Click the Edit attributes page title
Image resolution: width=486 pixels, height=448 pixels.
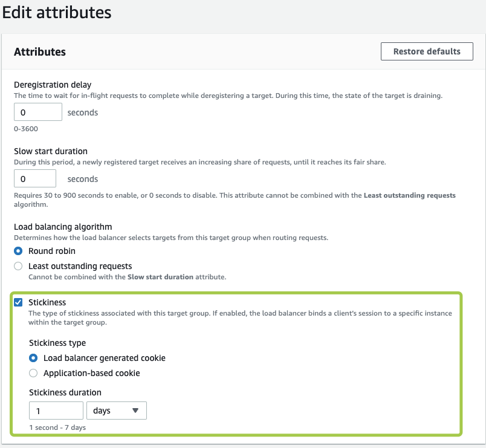coord(57,11)
